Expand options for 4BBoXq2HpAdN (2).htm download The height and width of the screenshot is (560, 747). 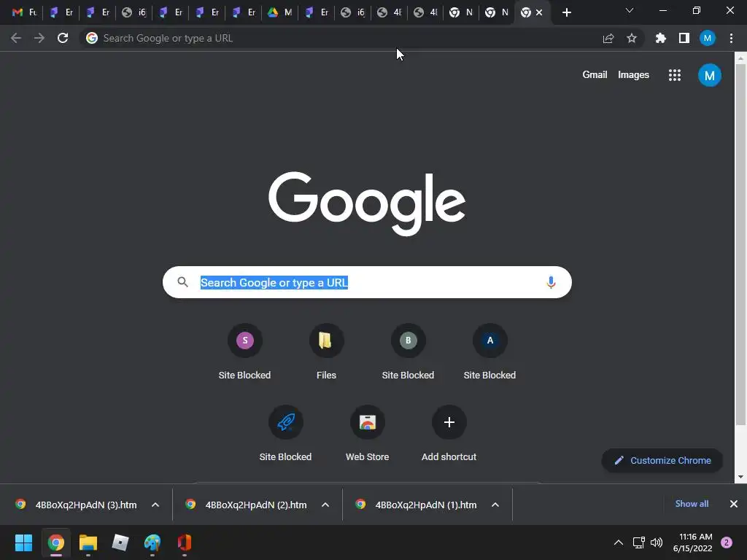(325, 505)
